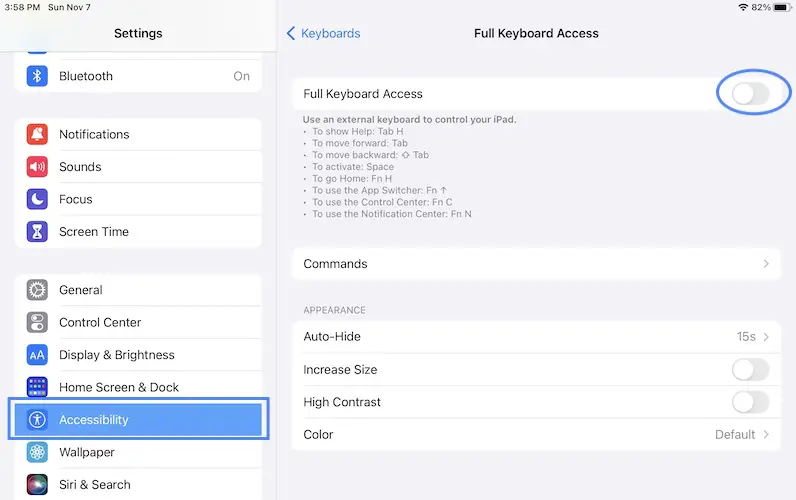Image resolution: width=796 pixels, height=500 pixels.
Task: Select Accessibility in the settings sidebar
Action: point(138,420)
